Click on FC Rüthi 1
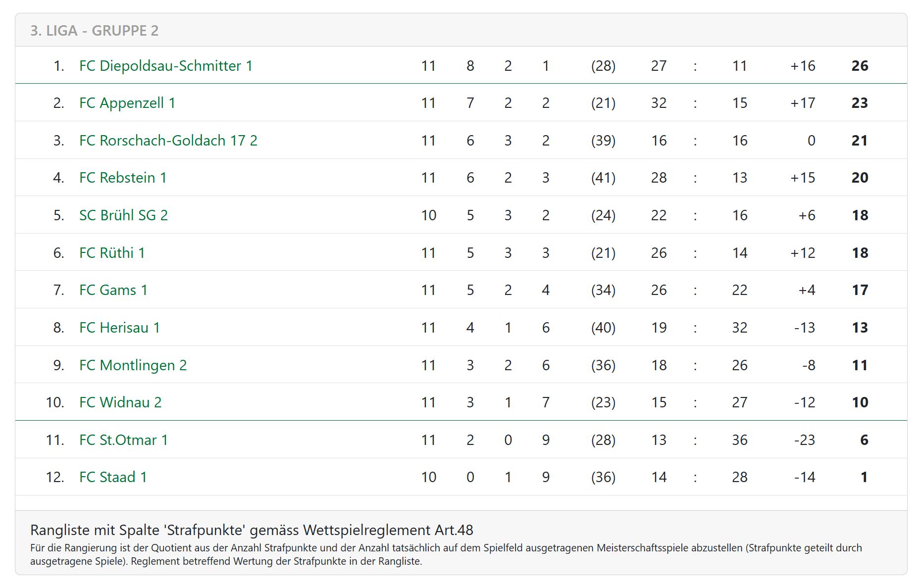The image size is (922, 588). point(112,253)
